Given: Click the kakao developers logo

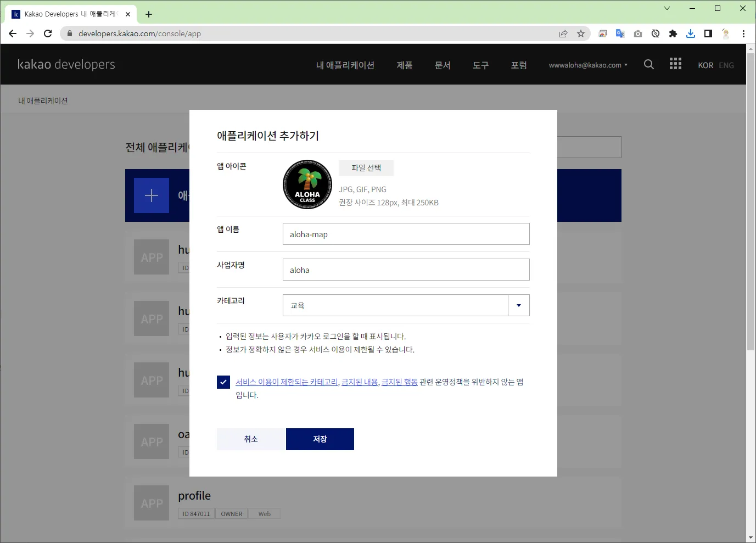Looking at the screenshot, I should tap(66, 64).
